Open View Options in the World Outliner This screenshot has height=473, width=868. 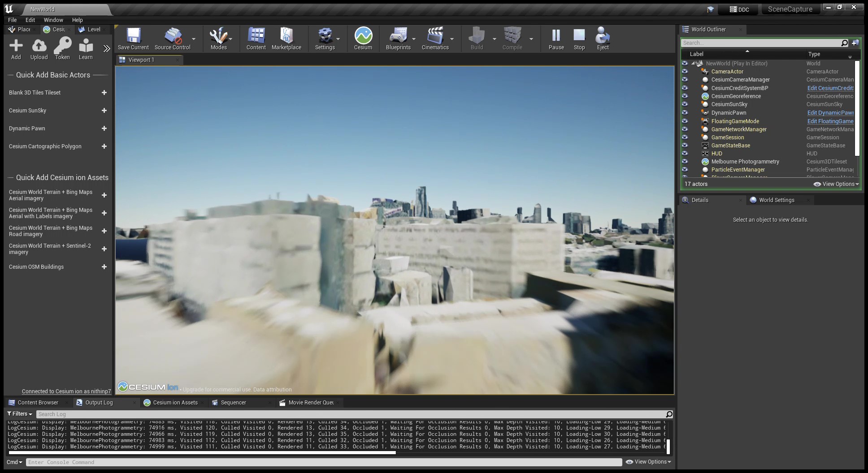click(x=835, y=184)
